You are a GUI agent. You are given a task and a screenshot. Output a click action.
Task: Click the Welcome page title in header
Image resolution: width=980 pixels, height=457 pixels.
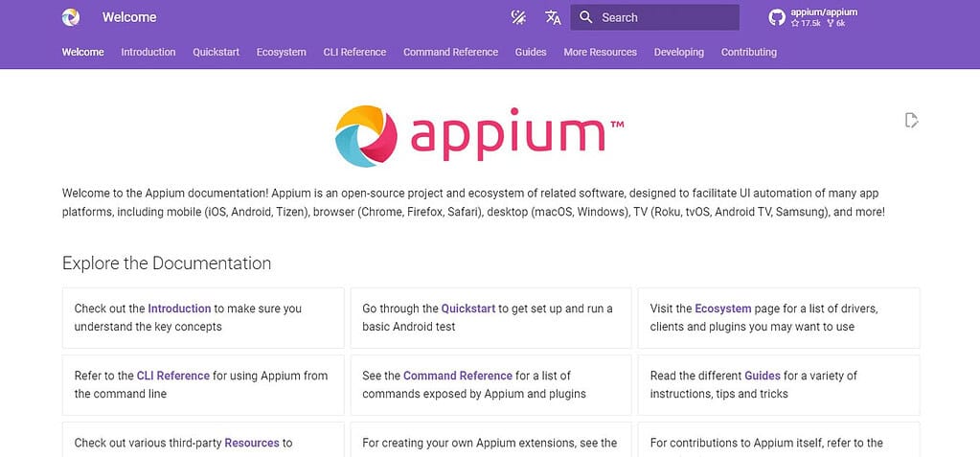(129, 17)
